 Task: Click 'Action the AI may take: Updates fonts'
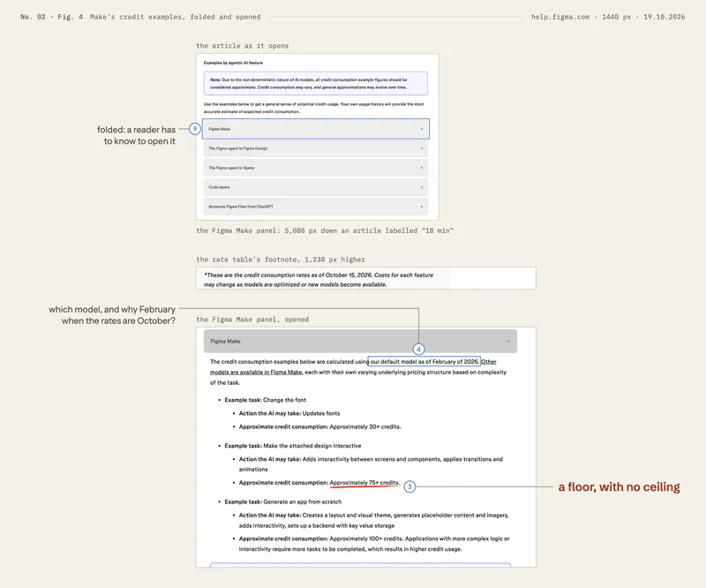[289, 413]
